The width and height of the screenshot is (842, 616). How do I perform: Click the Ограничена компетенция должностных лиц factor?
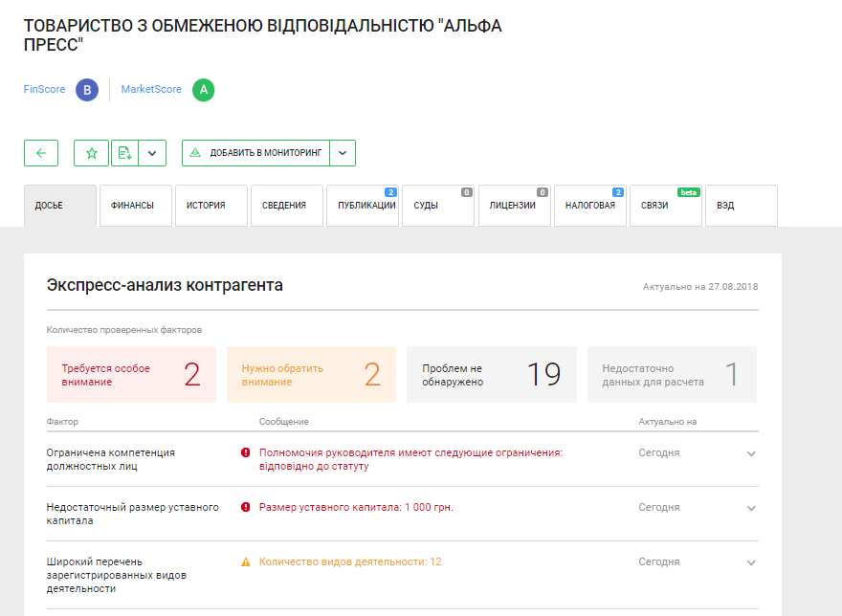(x=111, y=459)
